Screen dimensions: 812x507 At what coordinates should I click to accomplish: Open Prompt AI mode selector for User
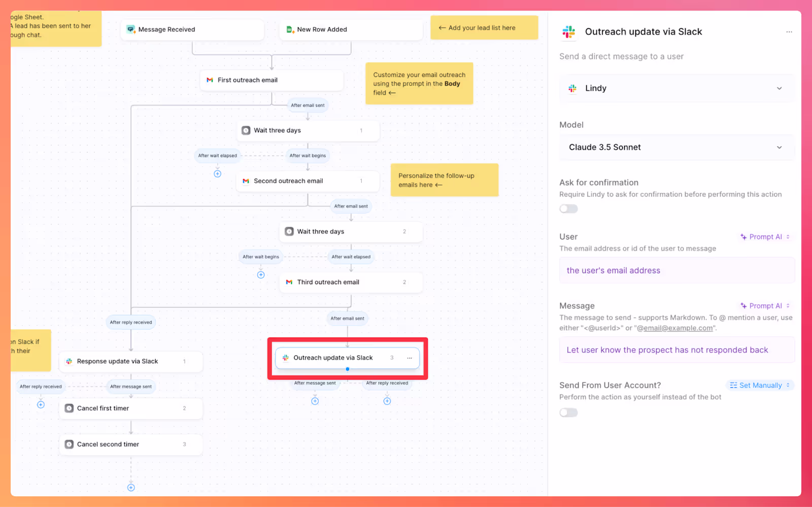point(765,237)
